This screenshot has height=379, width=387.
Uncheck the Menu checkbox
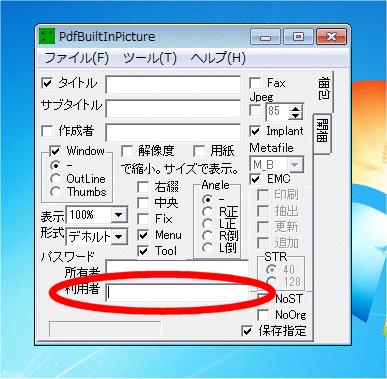[143, 235]
